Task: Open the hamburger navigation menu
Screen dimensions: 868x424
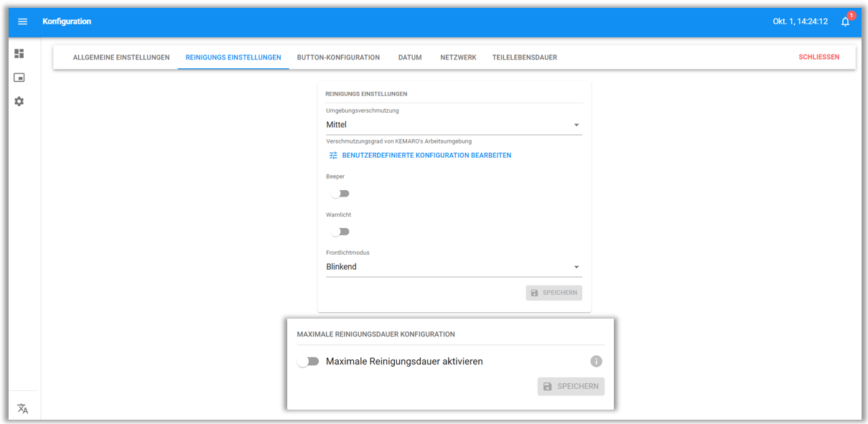Action: pos(22,22)
